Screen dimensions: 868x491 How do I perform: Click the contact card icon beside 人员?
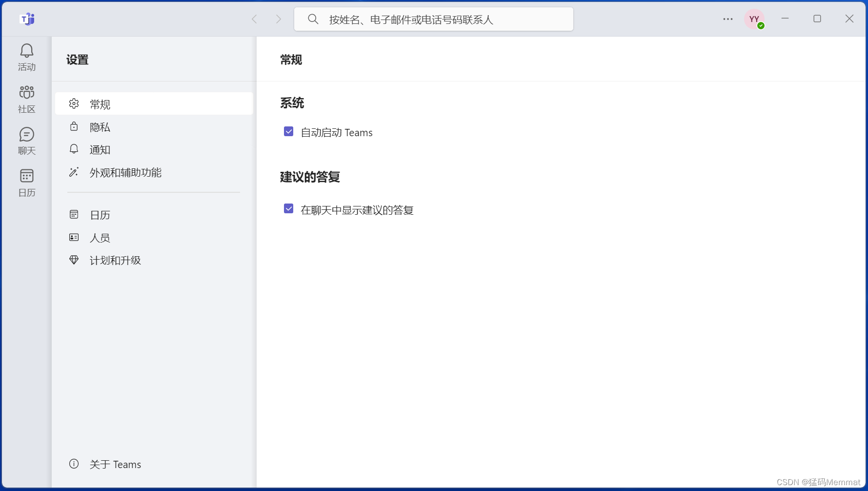click(x=74, y=237)
